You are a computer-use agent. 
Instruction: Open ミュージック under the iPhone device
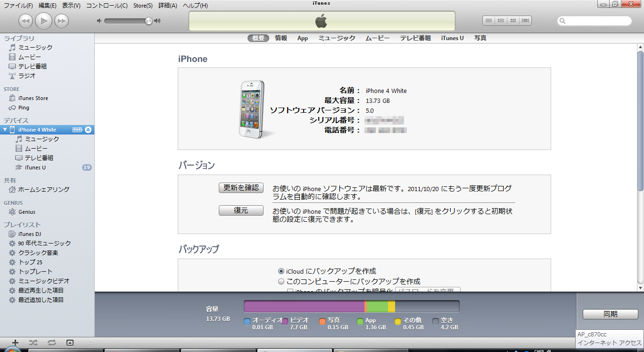coord(42,139)
